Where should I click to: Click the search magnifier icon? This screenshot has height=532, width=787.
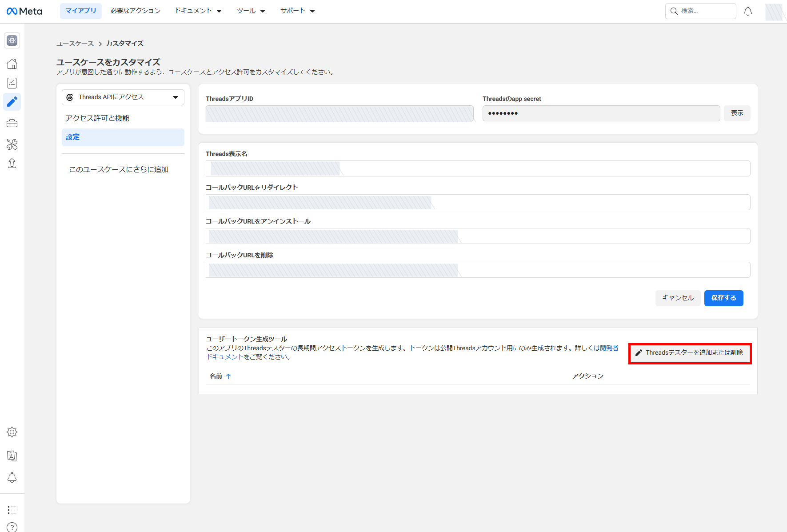(x=674, y=11)
